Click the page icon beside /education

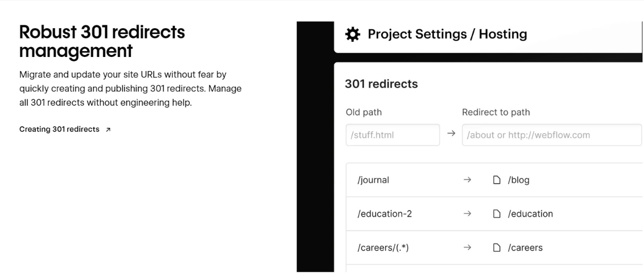[x=497, y=214]
